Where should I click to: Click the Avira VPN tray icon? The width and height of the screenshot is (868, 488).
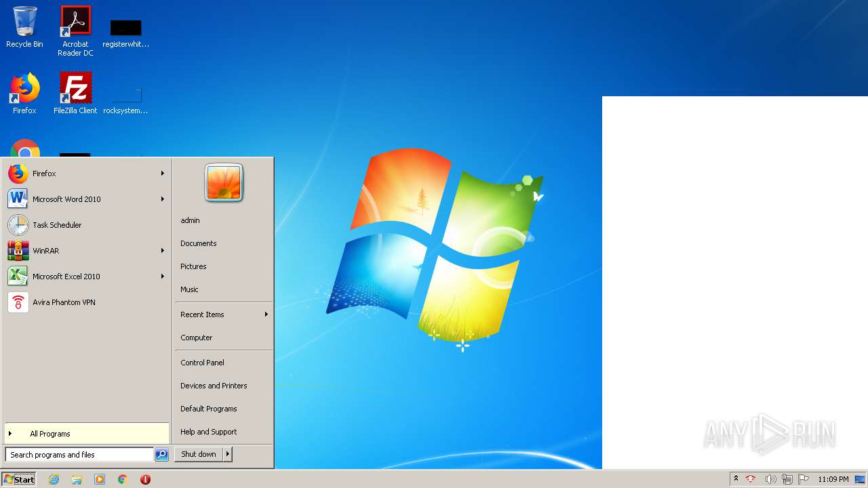pyautogui.click(x=751, y=479)
